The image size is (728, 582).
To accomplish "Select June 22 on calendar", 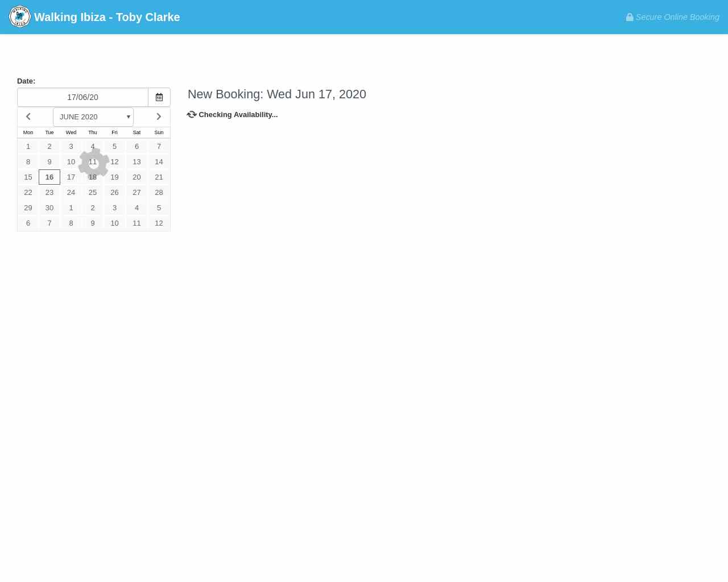I will [28, 193].
